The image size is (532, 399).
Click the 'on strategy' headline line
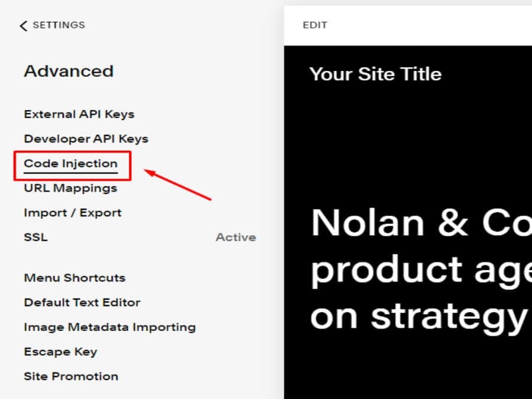418,317
